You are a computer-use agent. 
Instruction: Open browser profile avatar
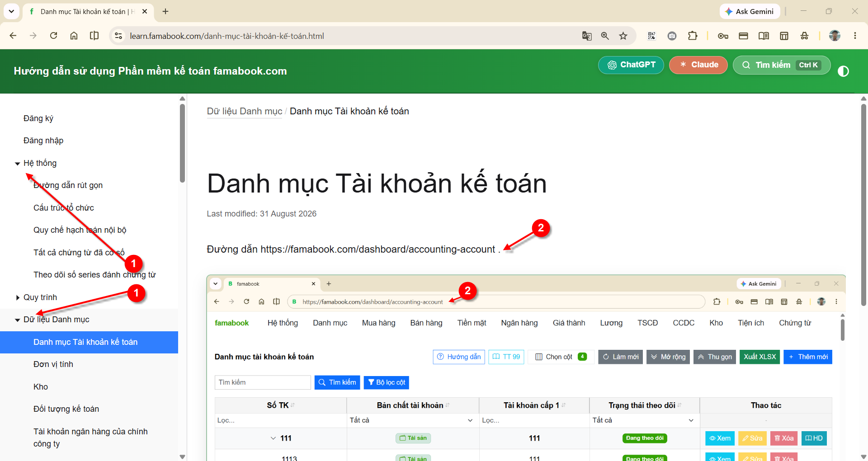[835, 36]
